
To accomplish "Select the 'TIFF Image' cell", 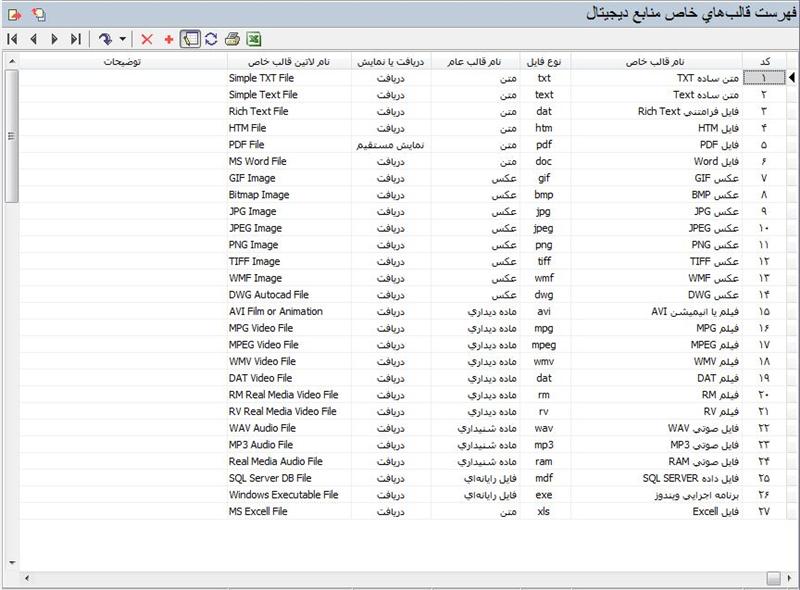I will coord(289,261).
